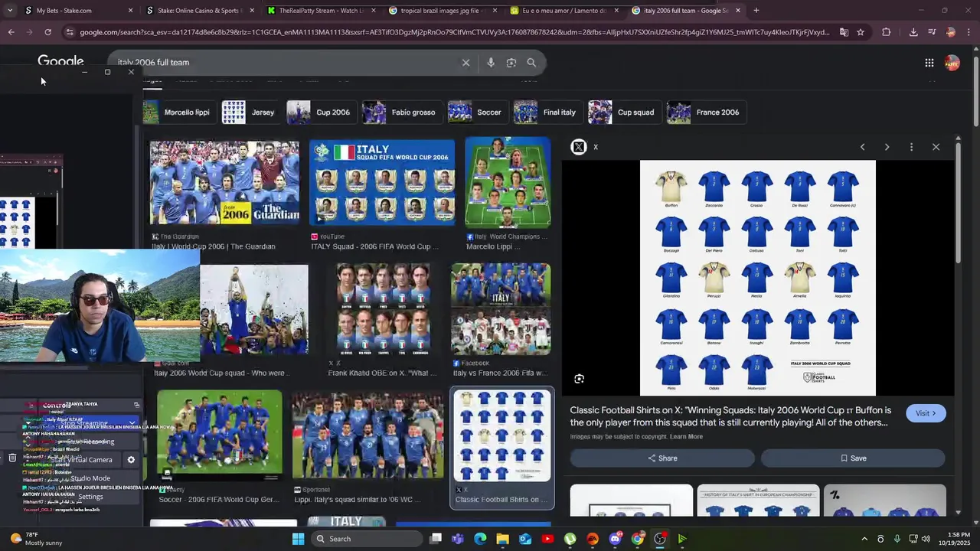The height and width of the screenshot is (551, 980).
Task: Open the Google account avatar
Action: [x=952, y=63]
